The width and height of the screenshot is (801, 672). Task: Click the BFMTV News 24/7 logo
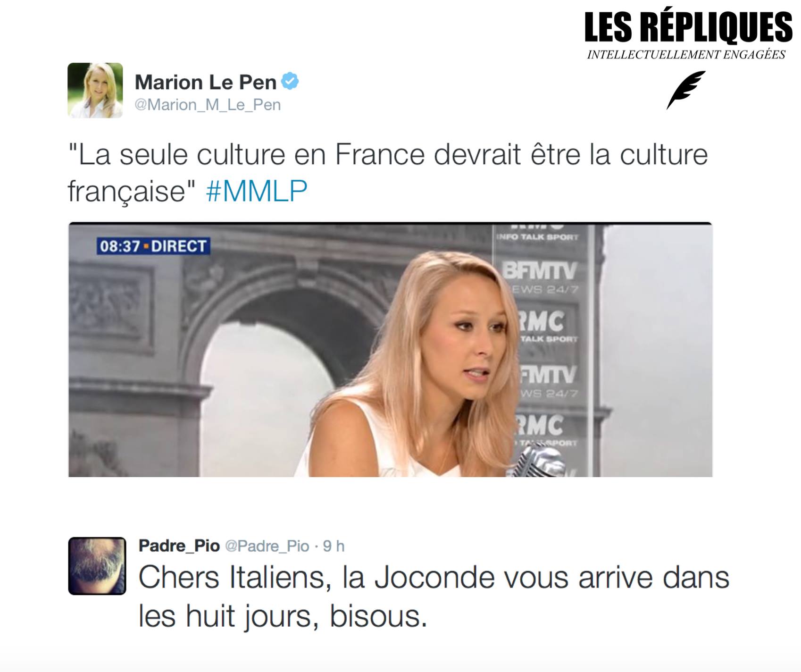coord(540,277)
